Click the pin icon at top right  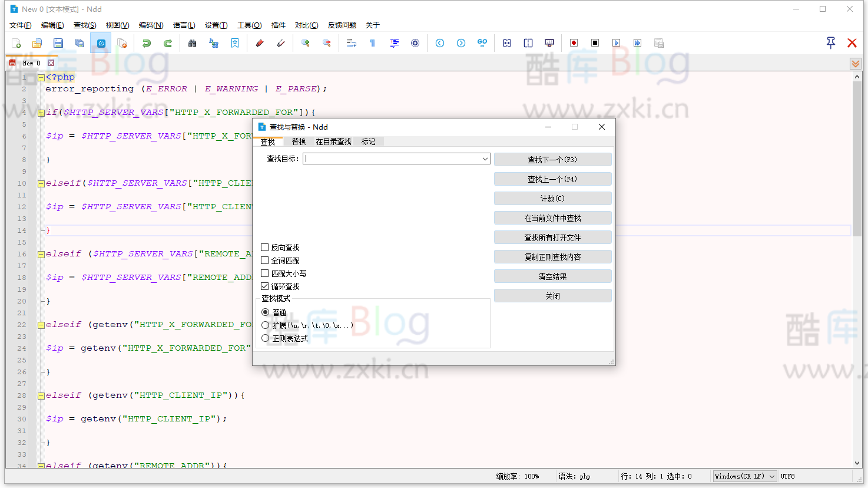tap(830, 42)
